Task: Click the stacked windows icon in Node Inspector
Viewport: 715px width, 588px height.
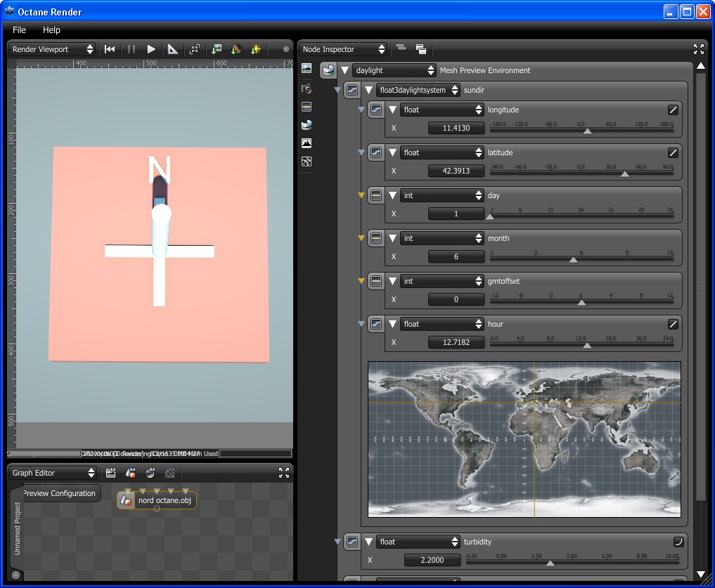Action: [421, 48]
